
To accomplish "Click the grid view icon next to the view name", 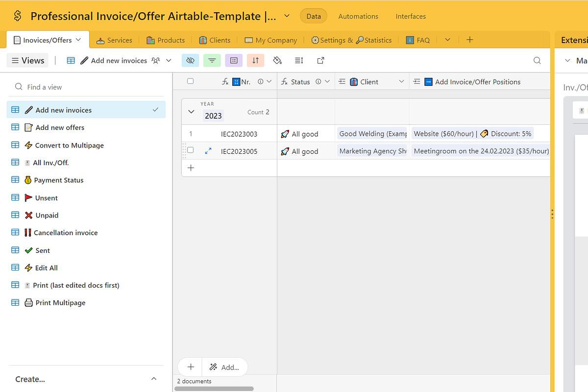I will [71, 60].
